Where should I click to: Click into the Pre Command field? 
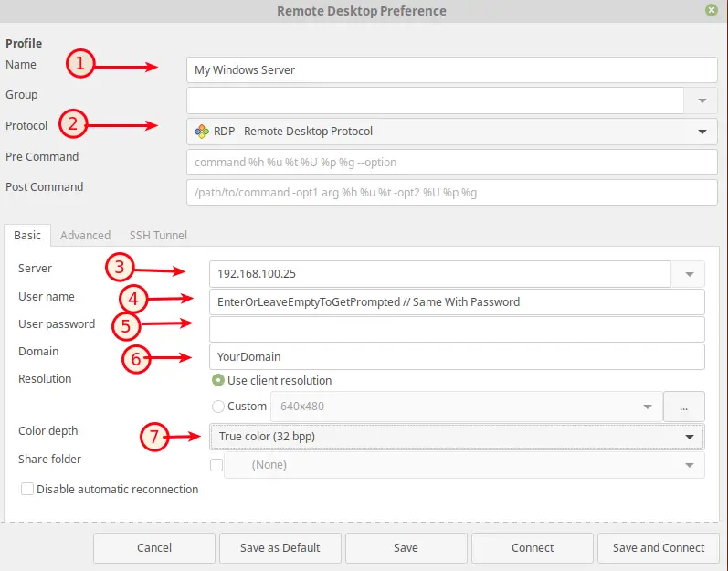coord(452,162)
